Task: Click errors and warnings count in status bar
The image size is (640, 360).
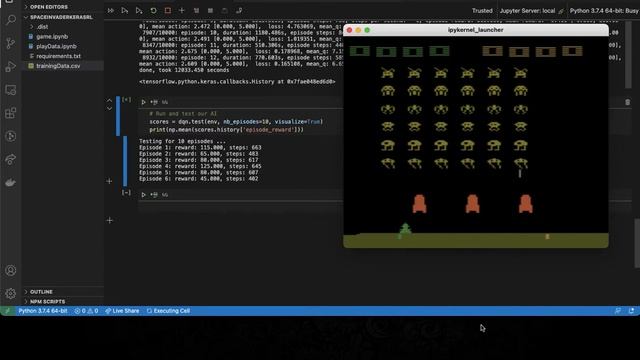Action: click(x=86, y=311)
